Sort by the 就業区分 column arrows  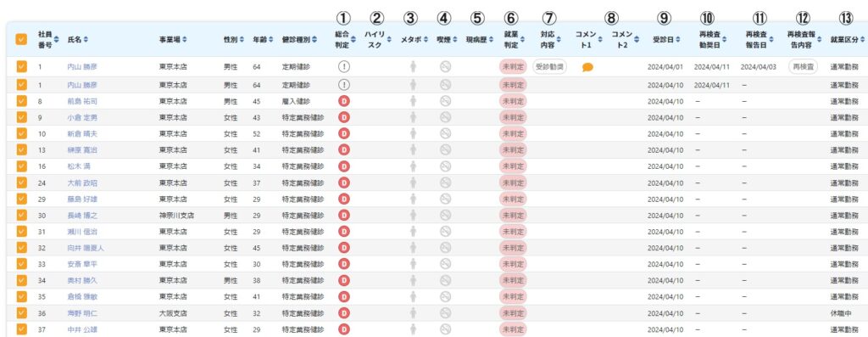(863, 39)
